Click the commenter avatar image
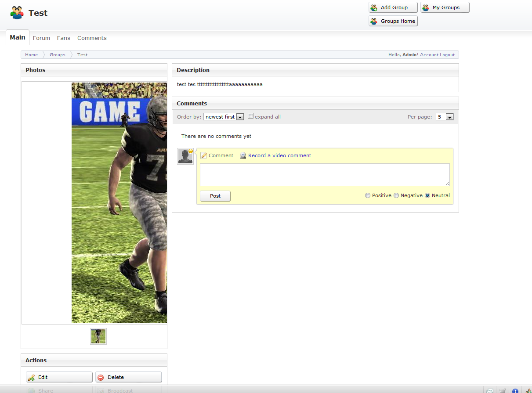 click(185, 156)
